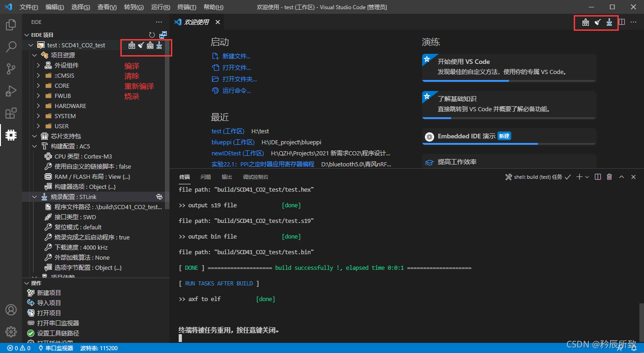Collapse the test : SCD41_CO2_test project node

[x=31, y=45]
